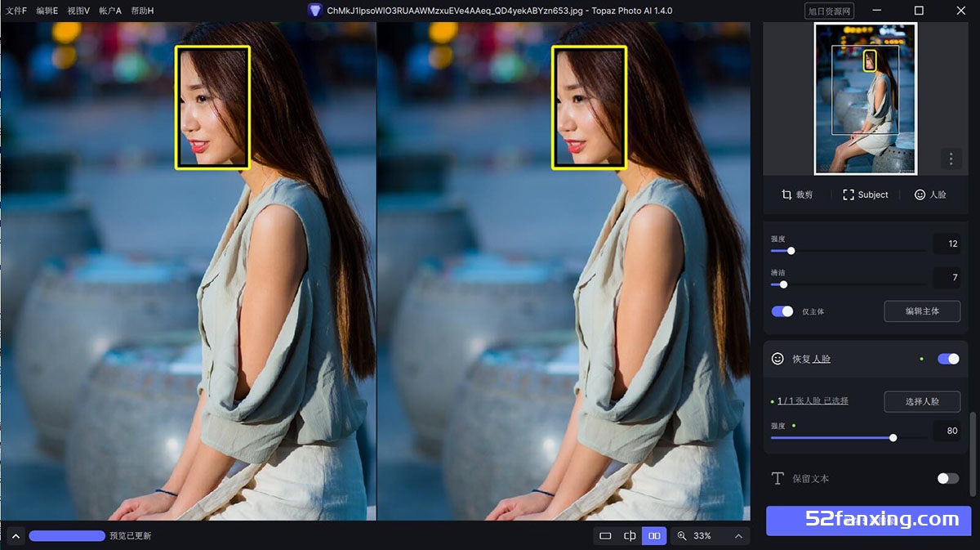Adjust the 清洁 slider at 7
Viewport: 980px width, 550px height.
pyautogui.click(x=783, y=284)
